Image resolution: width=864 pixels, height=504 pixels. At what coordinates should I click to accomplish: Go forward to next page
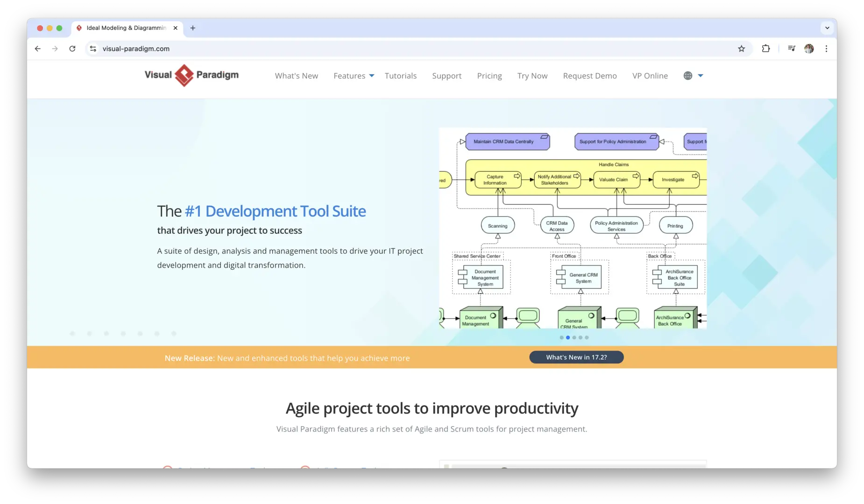[x=55, y=49]
